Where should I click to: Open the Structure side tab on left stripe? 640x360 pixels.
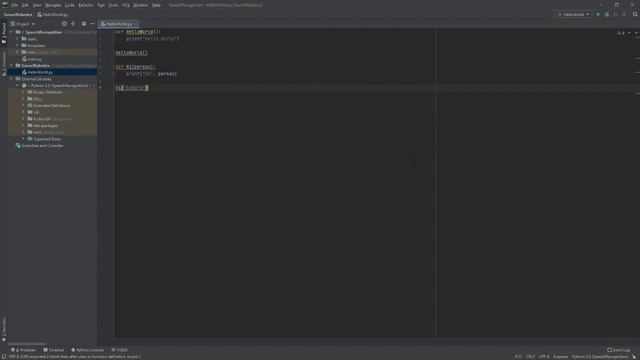tap(4, 63)
